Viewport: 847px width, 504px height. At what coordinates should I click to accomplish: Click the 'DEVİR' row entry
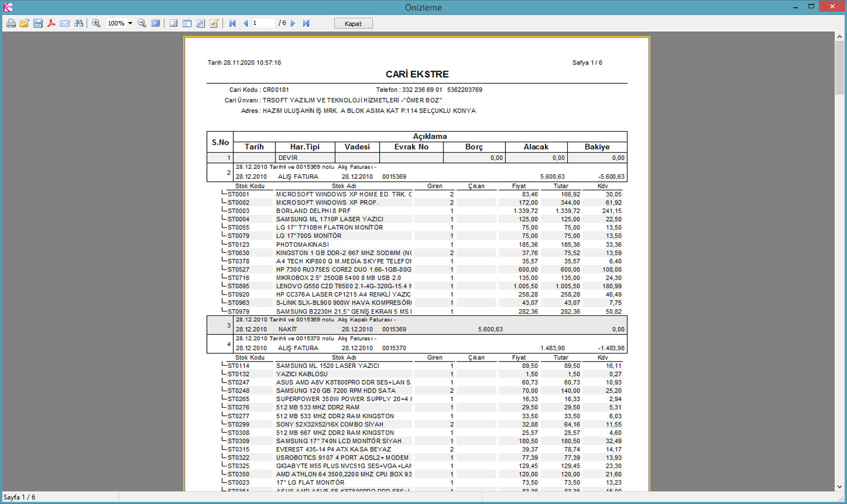click(288, 158)
